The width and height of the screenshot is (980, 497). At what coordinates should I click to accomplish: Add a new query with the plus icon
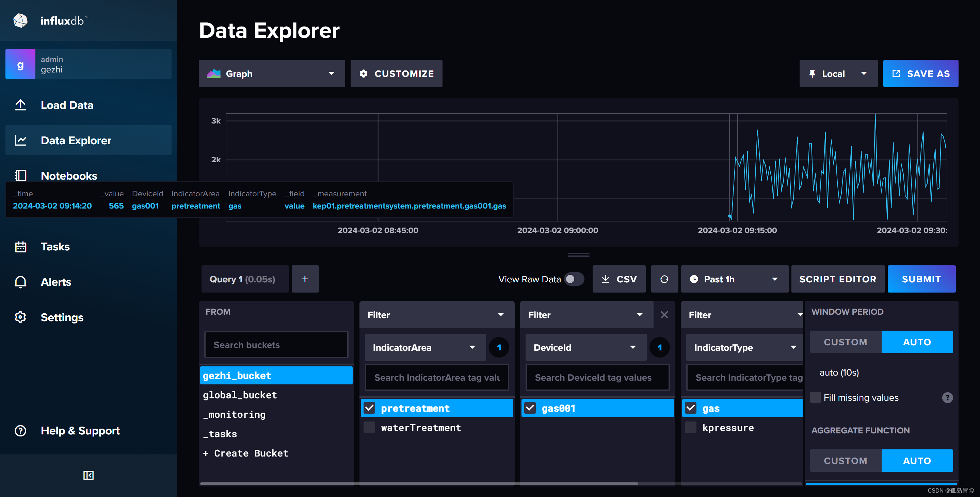pyautogui.click(x=305, y=279)
